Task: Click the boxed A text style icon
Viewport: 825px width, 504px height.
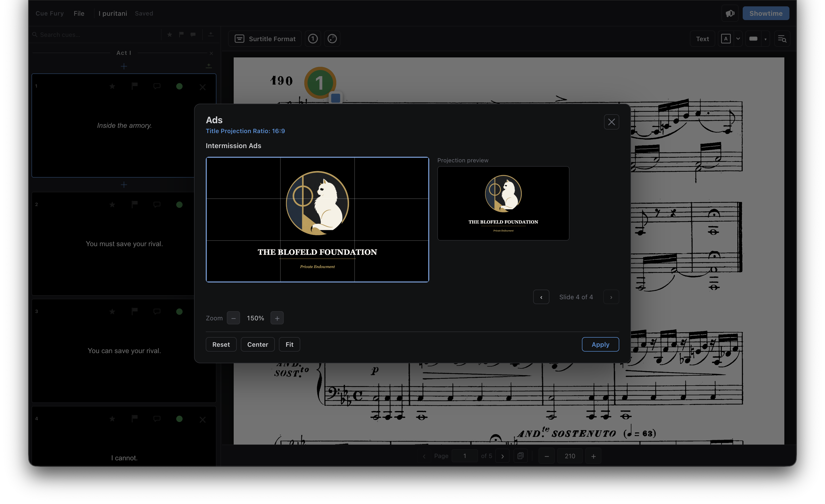Action: tap(725, 39)
